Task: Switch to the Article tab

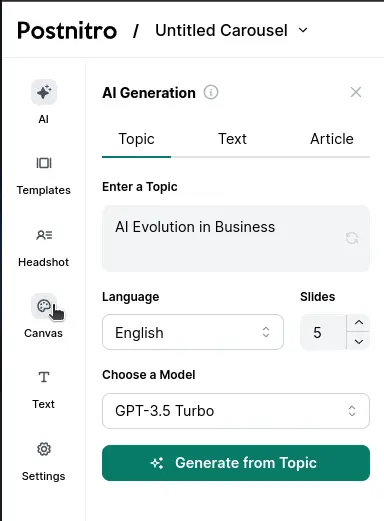Action: click(332, 139)
